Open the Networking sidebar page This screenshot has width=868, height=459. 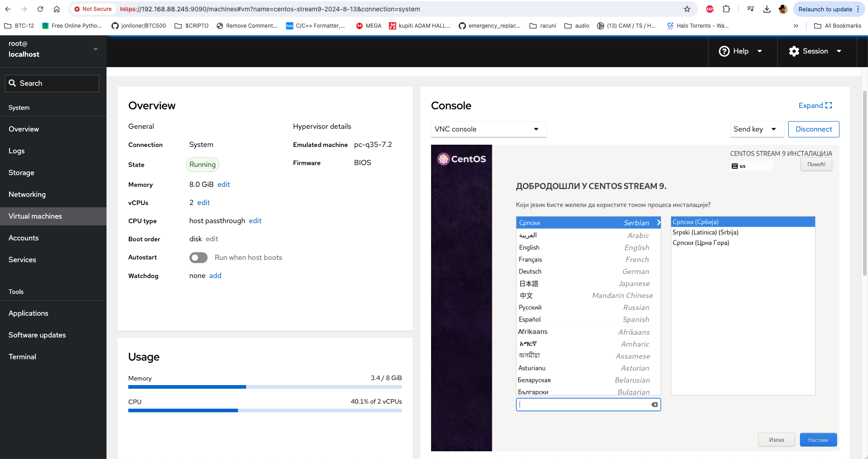tap(53, 195)
